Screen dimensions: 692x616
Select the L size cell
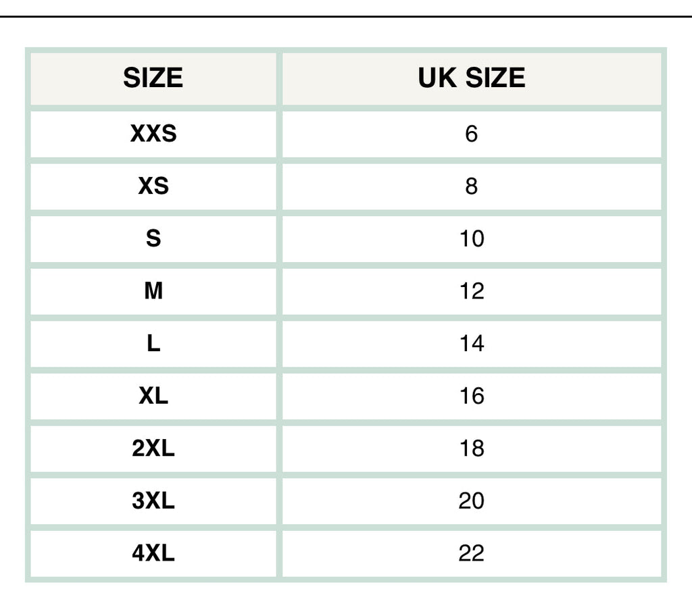point(153,344)
